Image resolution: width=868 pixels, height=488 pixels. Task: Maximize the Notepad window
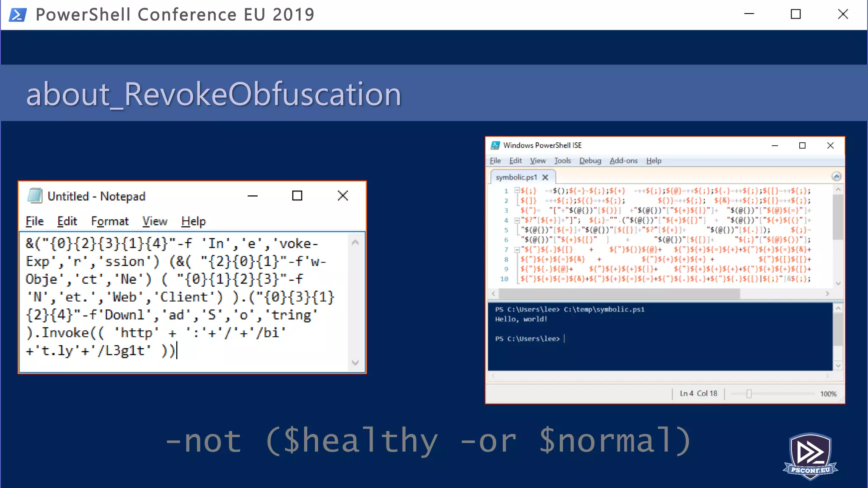pyautogui.click(x=297, y=196)
